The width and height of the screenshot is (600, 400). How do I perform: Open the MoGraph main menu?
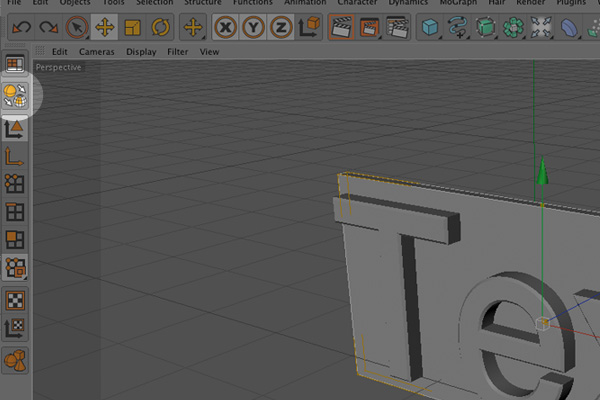pyautogui.click(x=458, y=2)
